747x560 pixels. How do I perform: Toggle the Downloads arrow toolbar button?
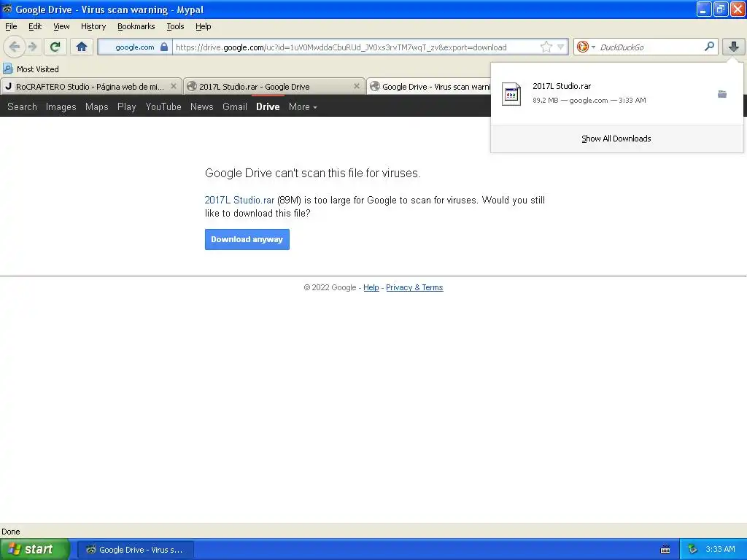coord(734,47)
